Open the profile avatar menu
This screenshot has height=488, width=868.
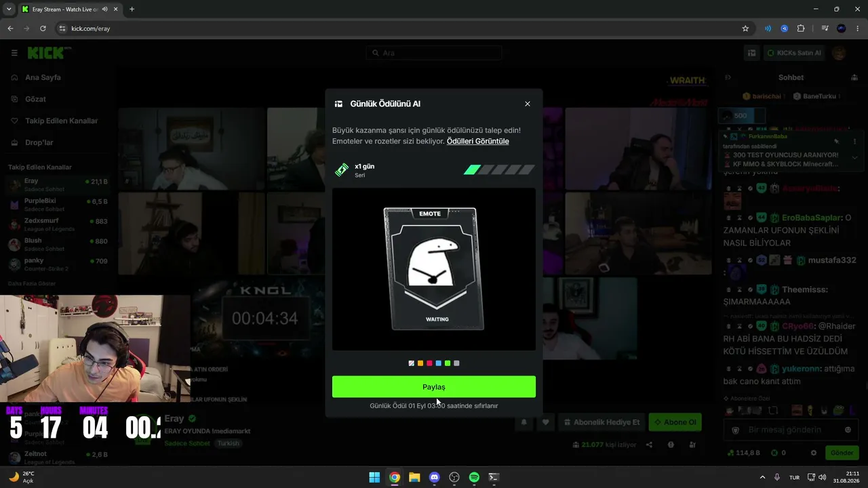pos(839,53)
